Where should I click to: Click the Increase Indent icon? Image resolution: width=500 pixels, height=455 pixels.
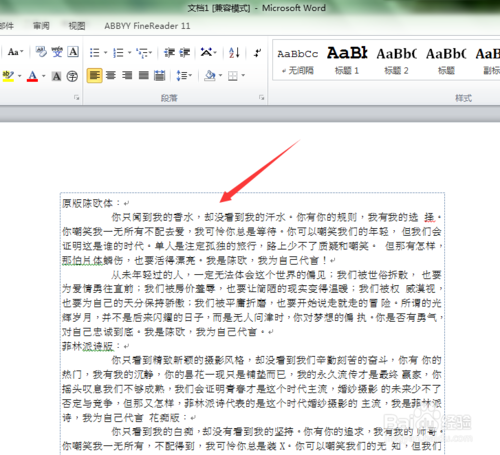[x=185, y=53]
